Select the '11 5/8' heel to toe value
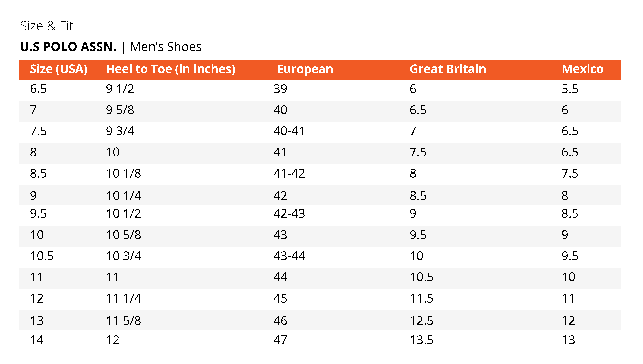 123,321
